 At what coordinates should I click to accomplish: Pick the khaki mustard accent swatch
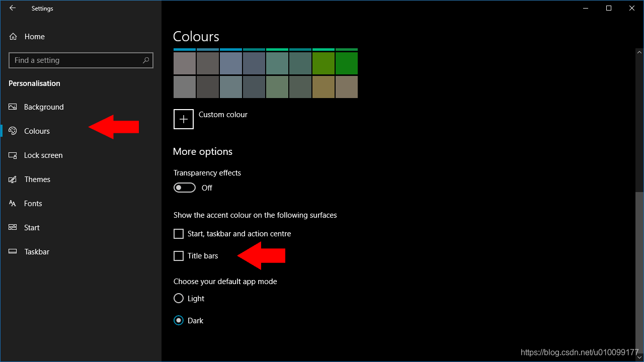coord(324,86)
